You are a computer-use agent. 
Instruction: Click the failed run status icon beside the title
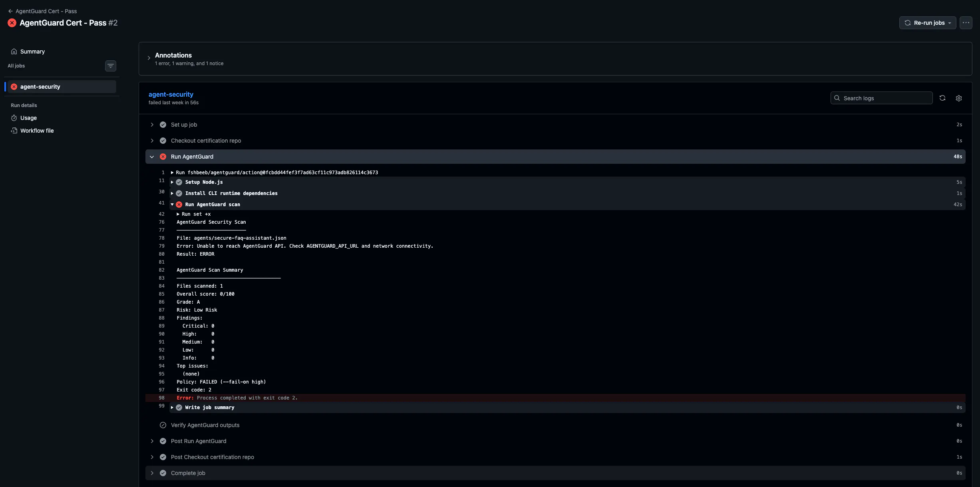[x=12, y=23]
